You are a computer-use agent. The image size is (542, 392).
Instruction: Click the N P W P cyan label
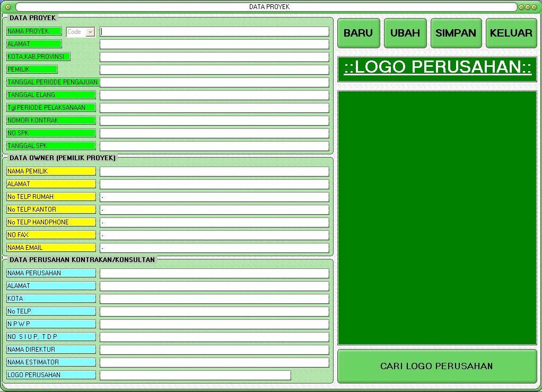coord(51,324)
